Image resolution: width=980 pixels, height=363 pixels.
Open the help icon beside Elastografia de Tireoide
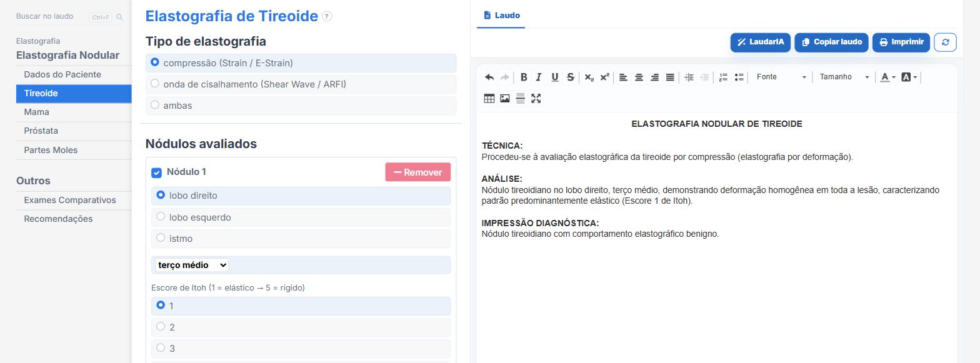point(327,17)
